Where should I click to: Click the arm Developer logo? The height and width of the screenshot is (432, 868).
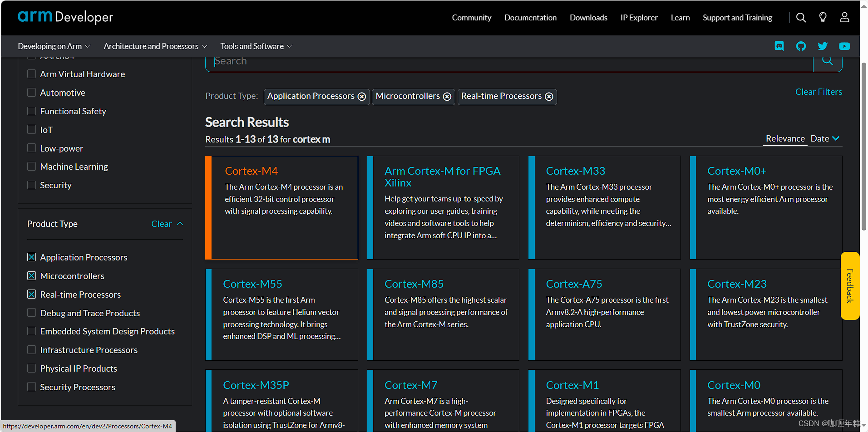click(x=65, y=17)
